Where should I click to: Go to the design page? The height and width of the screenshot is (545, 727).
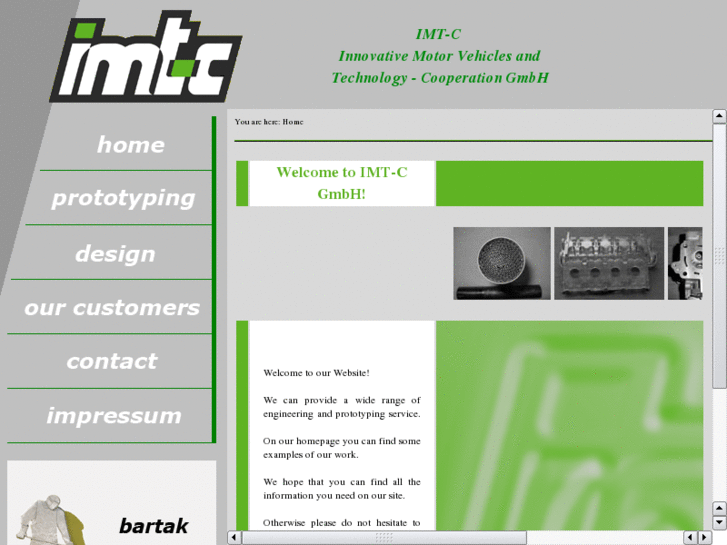pos(115,255)
